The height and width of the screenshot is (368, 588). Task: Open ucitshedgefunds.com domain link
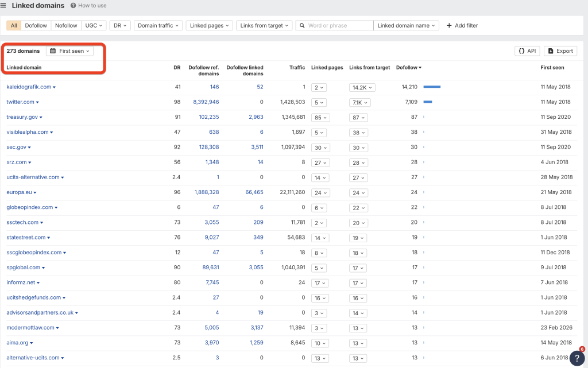(34, 297)
